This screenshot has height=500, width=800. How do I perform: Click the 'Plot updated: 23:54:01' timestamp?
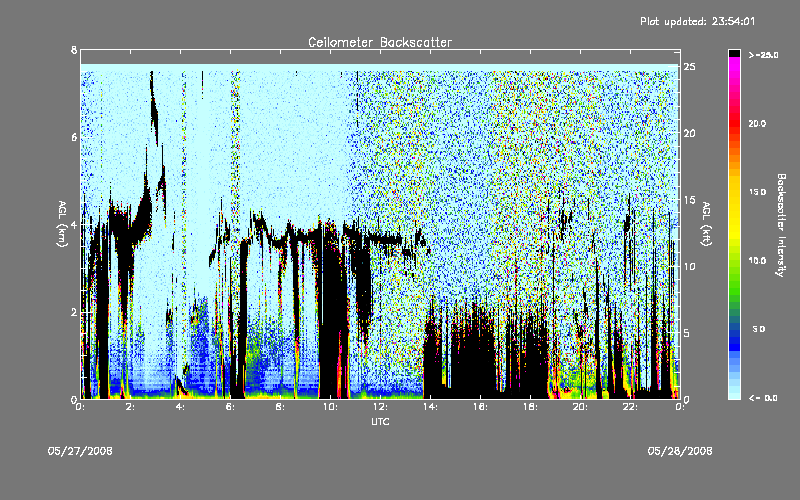697,21
